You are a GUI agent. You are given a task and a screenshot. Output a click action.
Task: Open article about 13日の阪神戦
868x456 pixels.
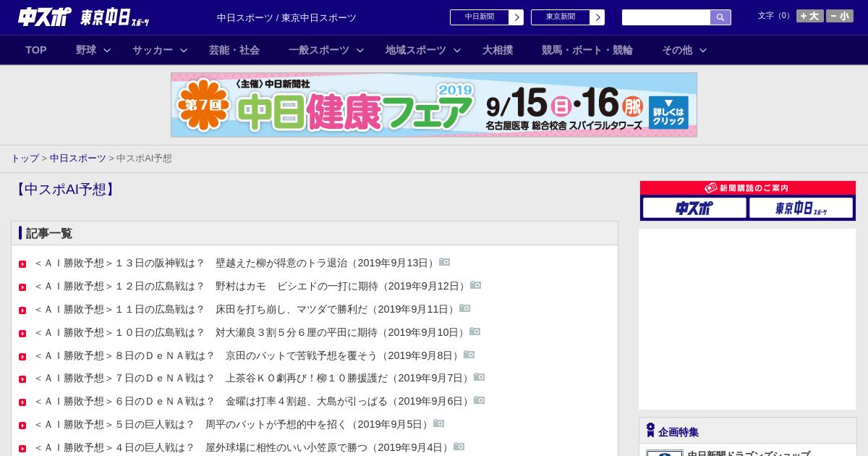236,263
